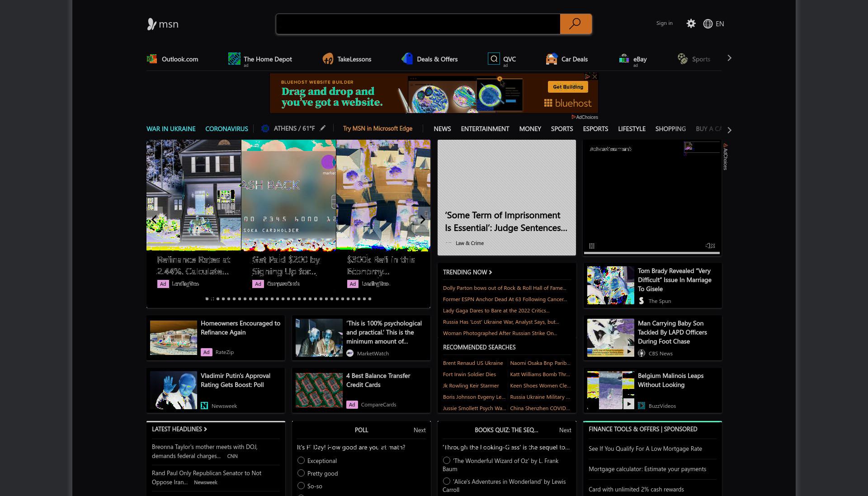This screenshot has height=496, width=868.
Task: Click the advertisement video progress bar
Action: click(x=652, y=253)
